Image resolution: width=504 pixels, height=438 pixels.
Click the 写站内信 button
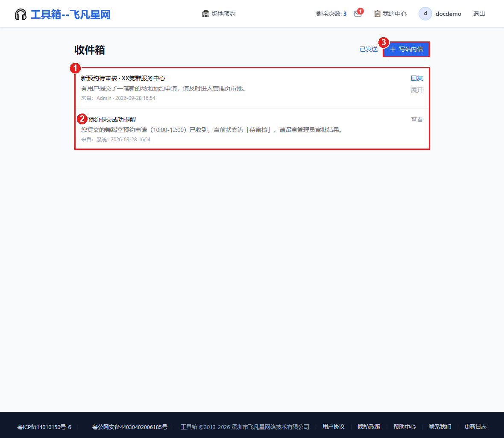(x=406, y=49)
